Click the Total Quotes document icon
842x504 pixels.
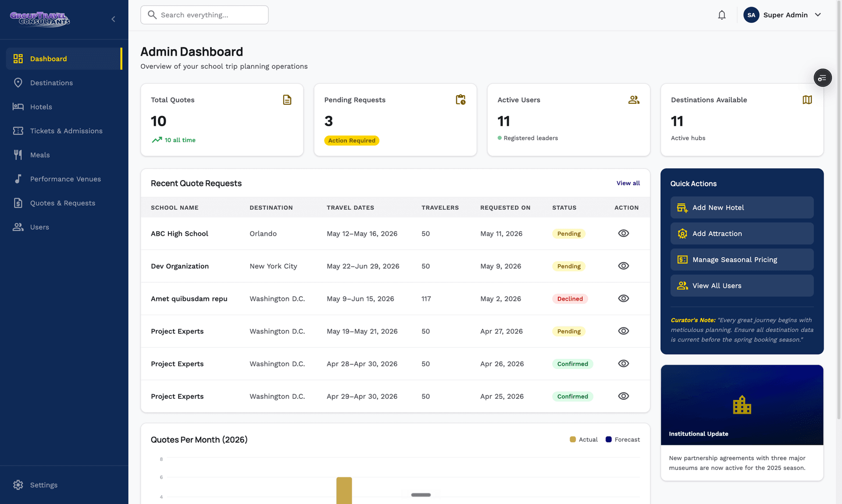(x=287, y=100)
